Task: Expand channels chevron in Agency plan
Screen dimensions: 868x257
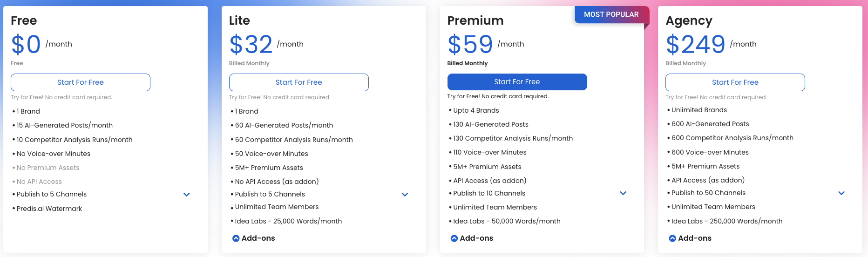Action: tap(841, 193)
